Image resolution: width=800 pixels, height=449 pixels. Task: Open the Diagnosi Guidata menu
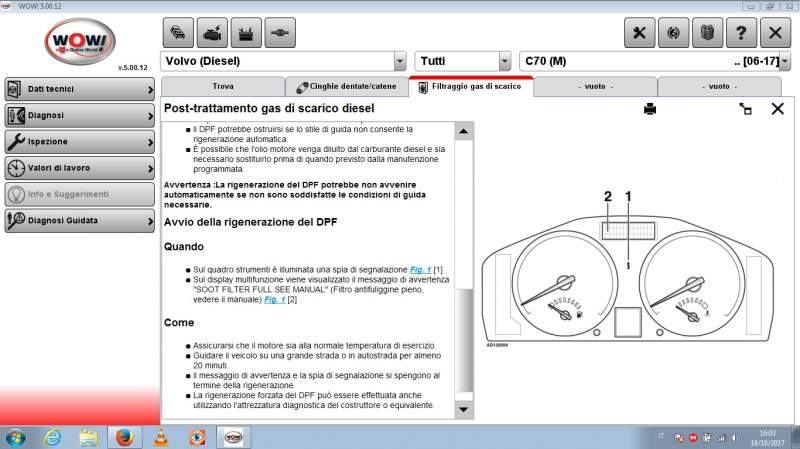tap(80, 221)
